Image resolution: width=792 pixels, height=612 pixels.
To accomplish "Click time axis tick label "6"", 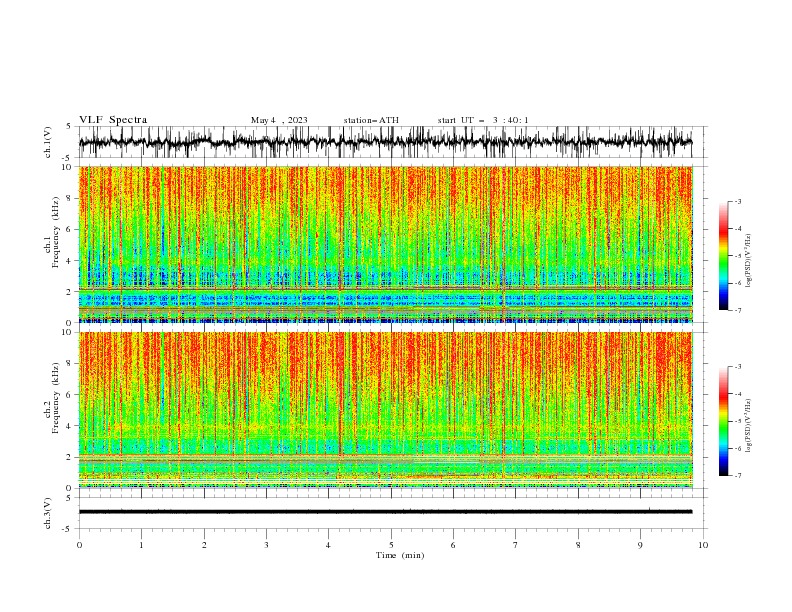I will click(453, 545).
